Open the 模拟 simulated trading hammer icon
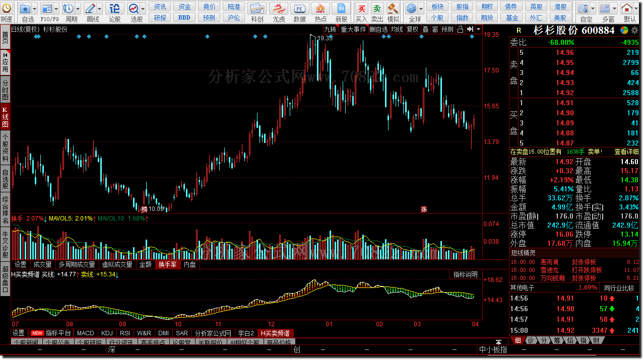Viewport: 644px width, 360px height. (393, 9)
